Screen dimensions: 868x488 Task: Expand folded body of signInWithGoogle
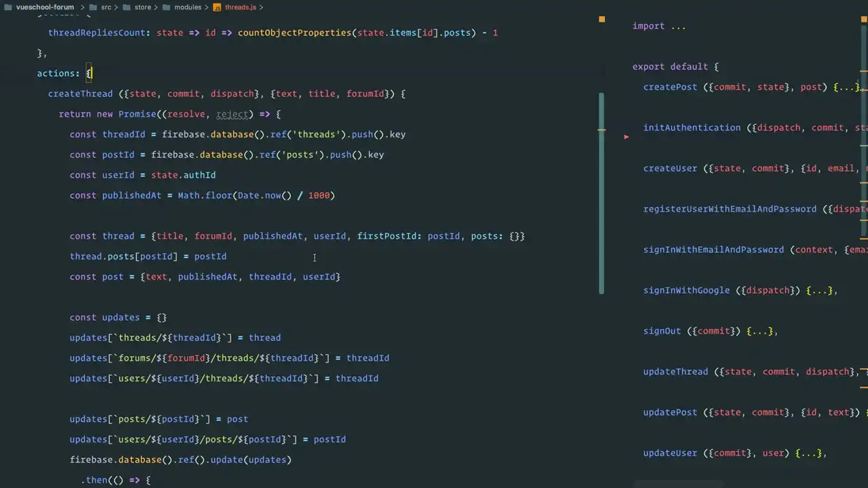pyautogui.click(x=819, y=290)
